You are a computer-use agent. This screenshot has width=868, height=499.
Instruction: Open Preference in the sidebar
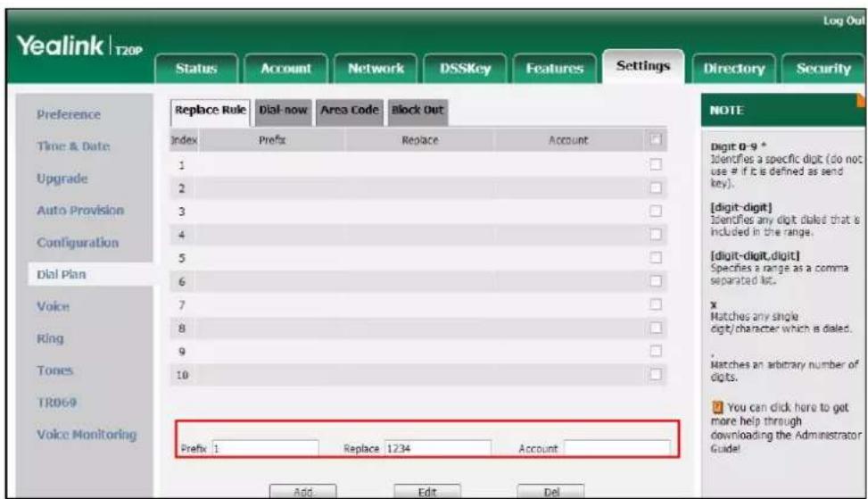(x=69, y=114)
